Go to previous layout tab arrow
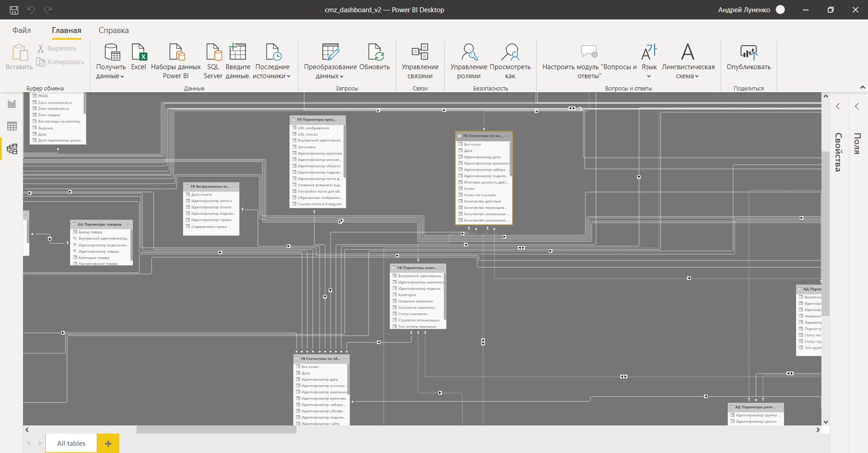Screen dimensions: 868x453 [29, 444]
